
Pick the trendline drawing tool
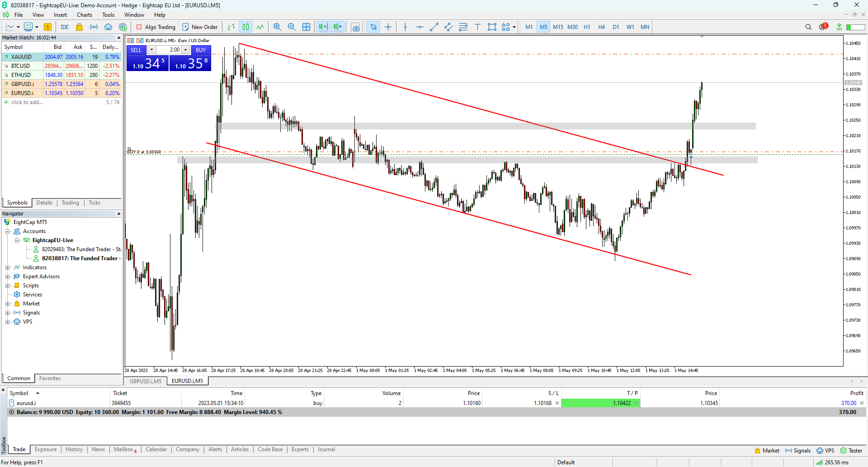point(434,27)
